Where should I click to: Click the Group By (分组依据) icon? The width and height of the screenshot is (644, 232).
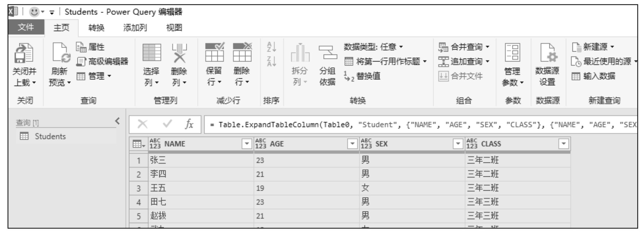[x=327, y=52]
